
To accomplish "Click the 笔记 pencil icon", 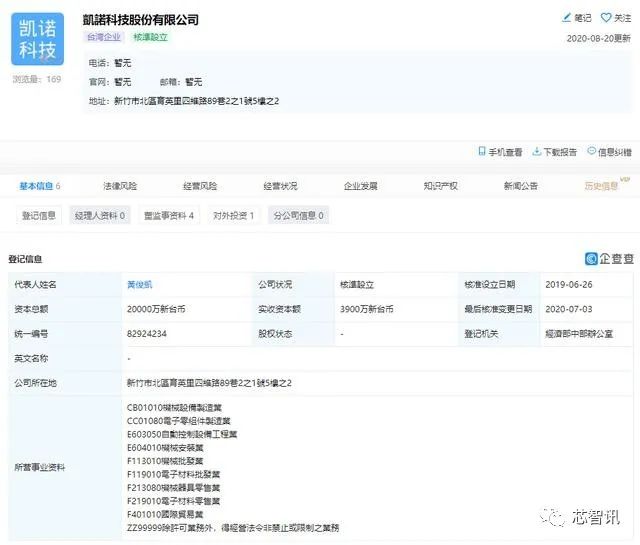I will click(567, 18).
